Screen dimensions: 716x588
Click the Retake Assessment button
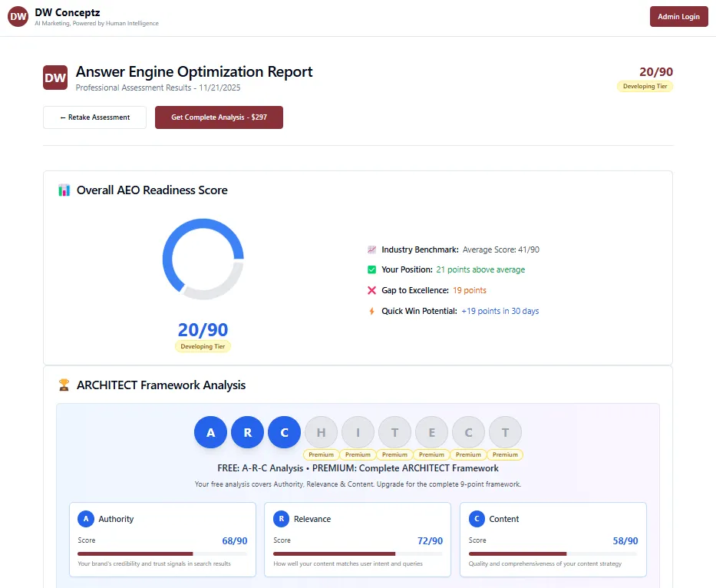(94, 117)
